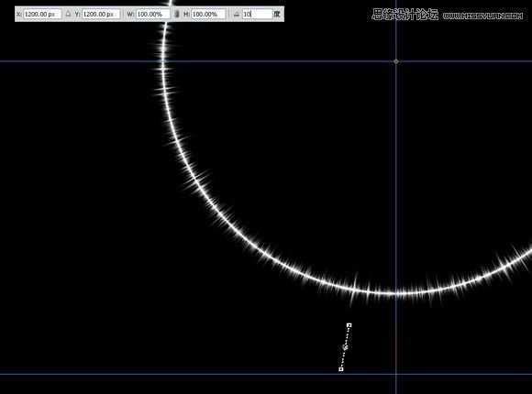Image resolution: width=532 pixels, height=394 pixels.
Task: Click the guide intersection marker at top
Action: pos(396,61)
